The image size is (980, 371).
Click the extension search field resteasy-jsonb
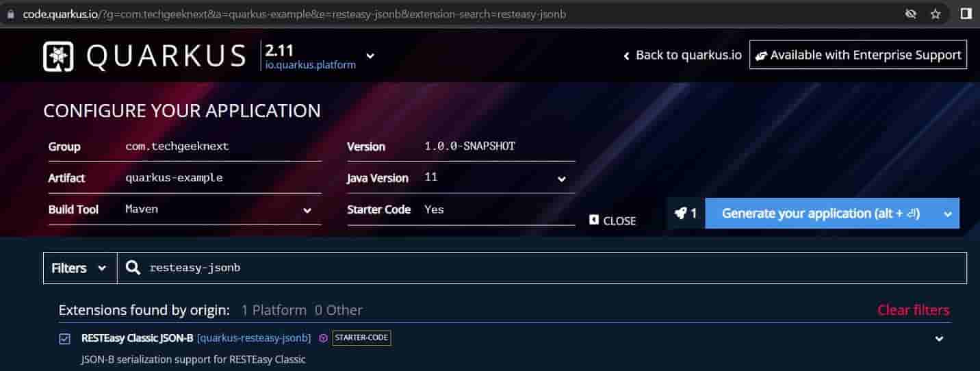[x=541, y=268]
